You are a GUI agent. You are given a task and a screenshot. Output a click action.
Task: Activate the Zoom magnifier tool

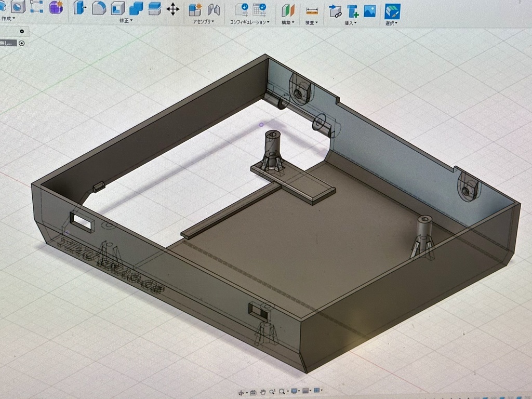pos(272,392)
